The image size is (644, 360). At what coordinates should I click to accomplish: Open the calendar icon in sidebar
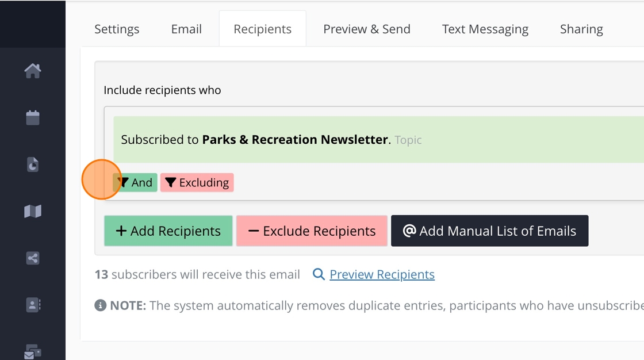[33, 118]
